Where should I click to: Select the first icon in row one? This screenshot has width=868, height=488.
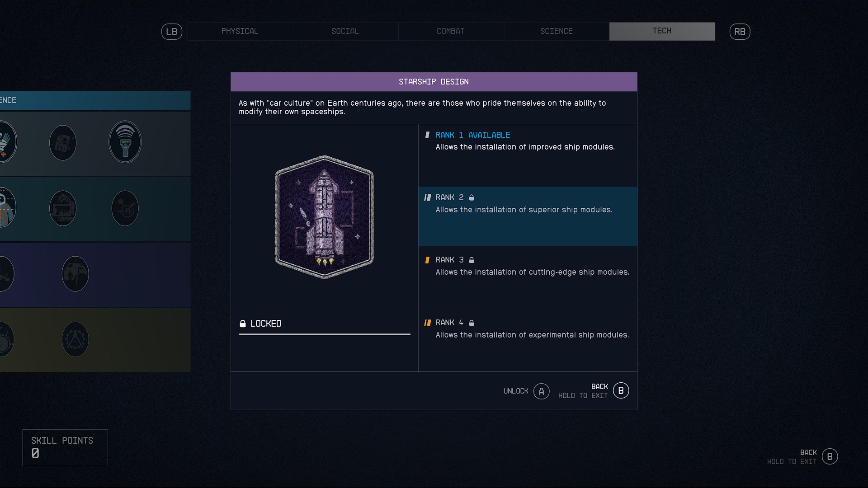pos(7,142)
